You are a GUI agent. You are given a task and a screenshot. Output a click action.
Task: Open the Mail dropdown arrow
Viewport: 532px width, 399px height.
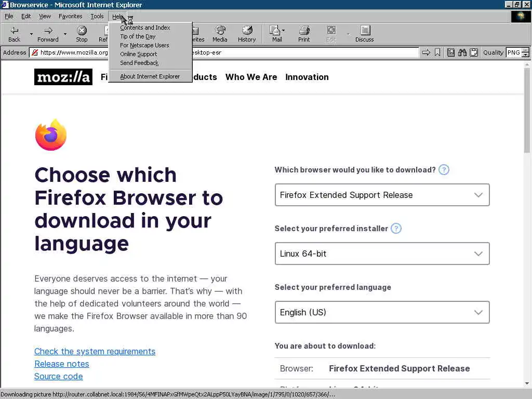tap(284, 31)
